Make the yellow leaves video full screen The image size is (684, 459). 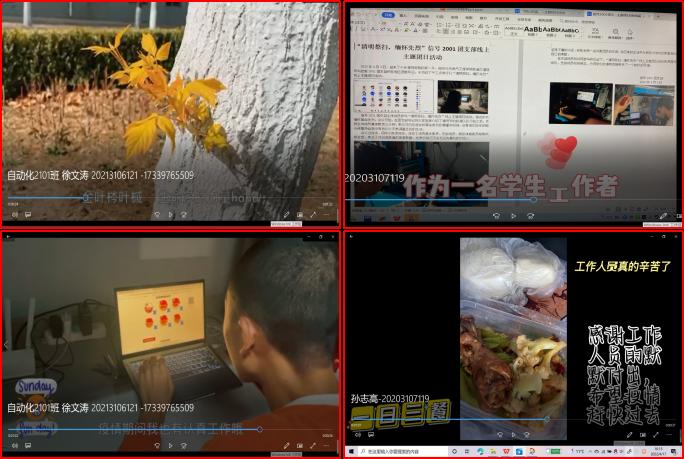pyautogui.click(x=313, y=215)
